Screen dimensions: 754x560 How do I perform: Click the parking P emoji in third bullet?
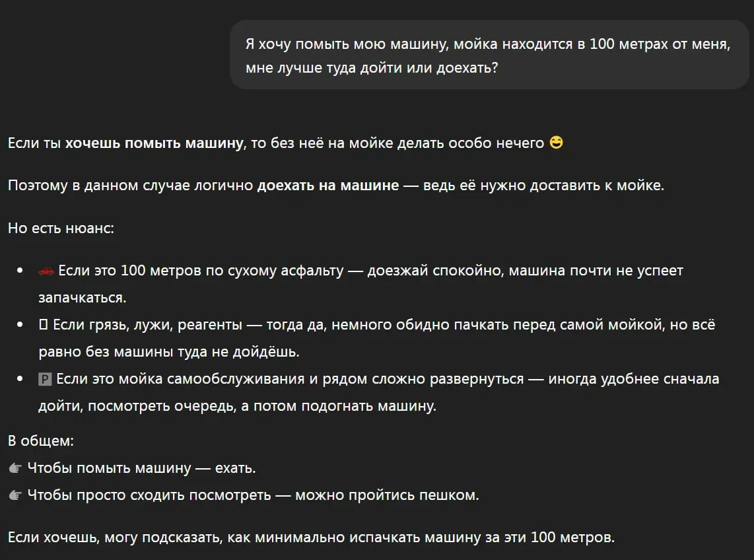45,380
